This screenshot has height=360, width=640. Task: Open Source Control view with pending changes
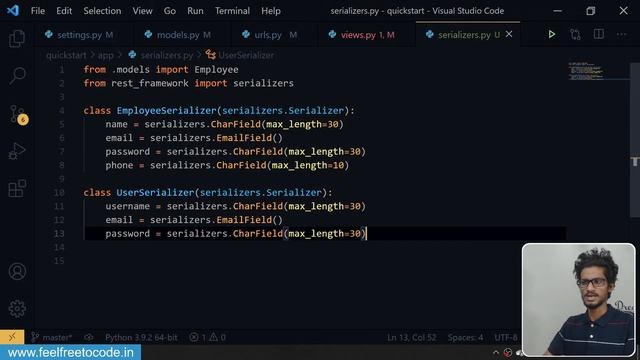tap(18, 114)
